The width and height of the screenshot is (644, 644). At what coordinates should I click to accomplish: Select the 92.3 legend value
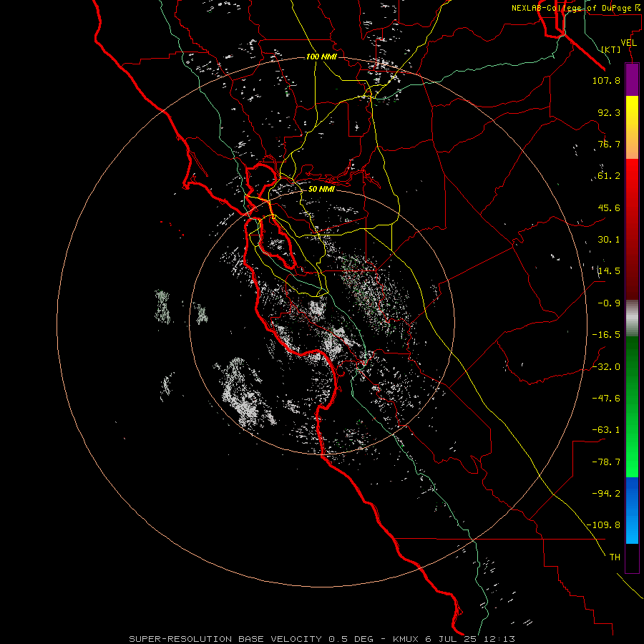(x=609, y=112)
